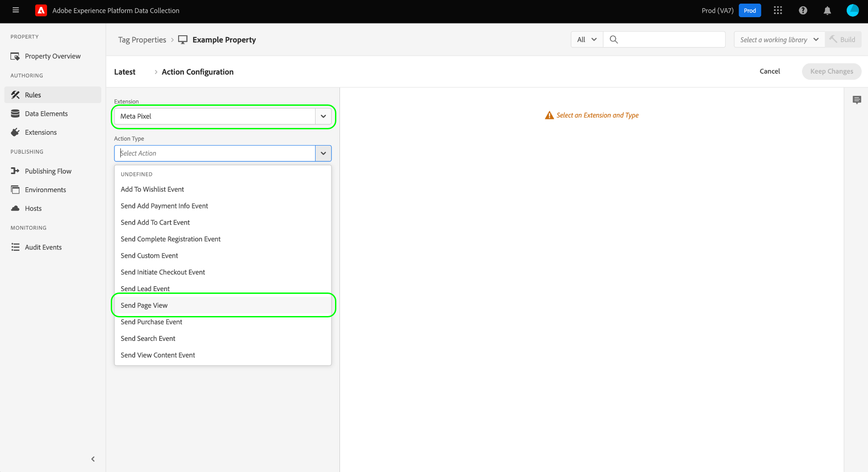Open the Select a working library dropdown
The width and height of the screenshot is (868, 472).
(779, 39)
